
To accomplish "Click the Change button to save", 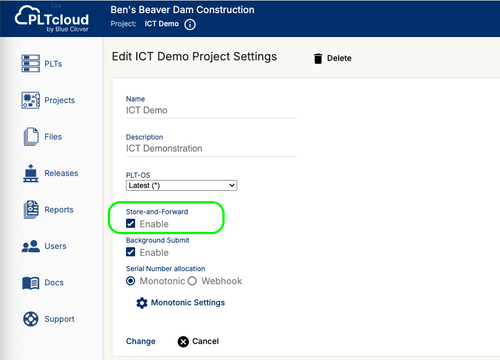I will click(x=141, y=341).
